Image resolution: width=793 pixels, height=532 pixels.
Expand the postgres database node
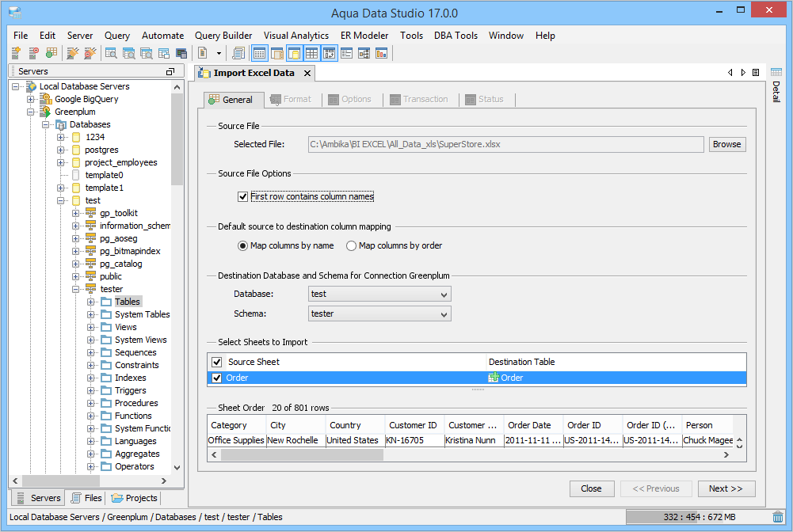61,150
